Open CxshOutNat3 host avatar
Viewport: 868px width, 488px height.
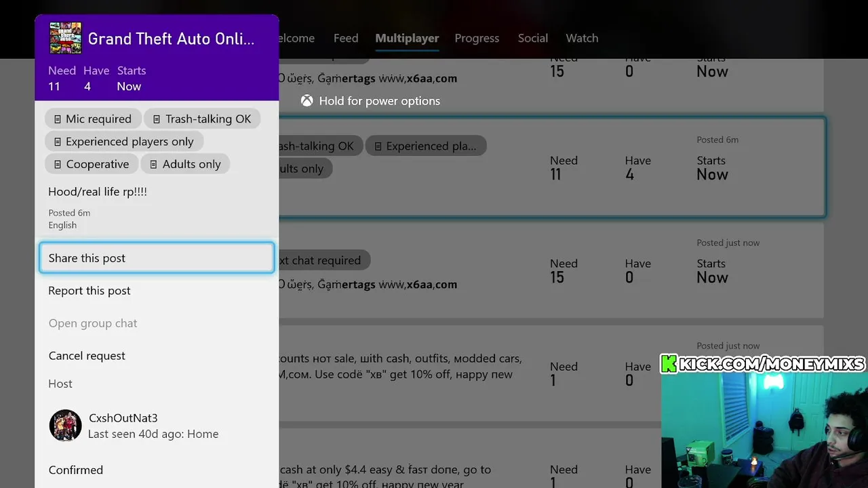tap(66, 425)
